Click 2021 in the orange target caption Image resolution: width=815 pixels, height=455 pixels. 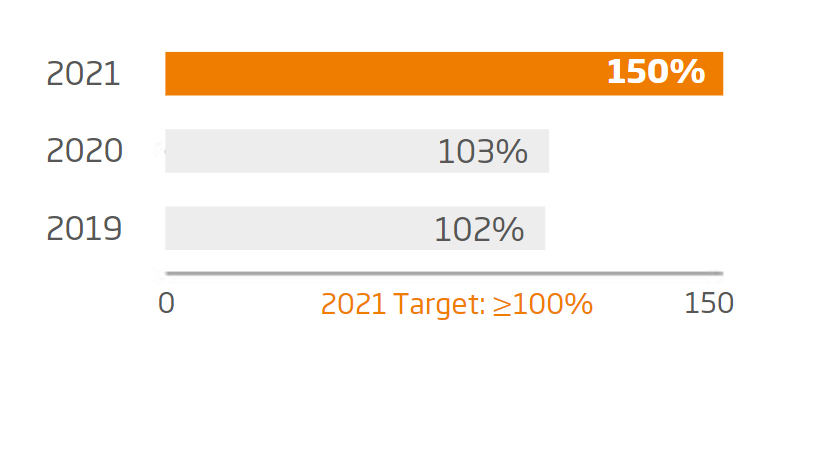tap(353, 304)
